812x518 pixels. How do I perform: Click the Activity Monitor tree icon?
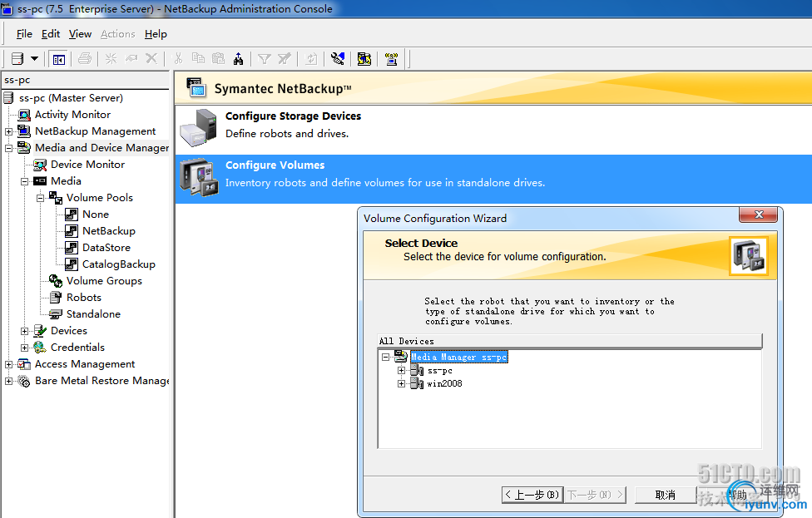point(24,115)
